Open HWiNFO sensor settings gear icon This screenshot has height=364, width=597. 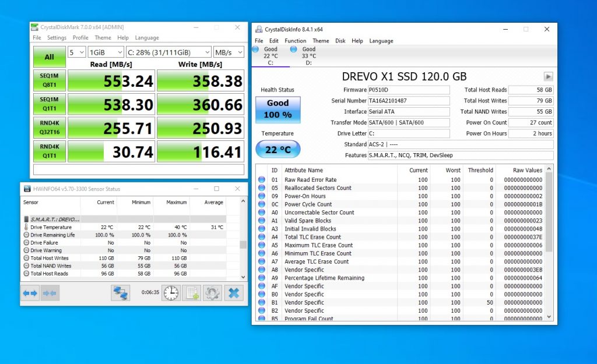[x=212, y=293]
